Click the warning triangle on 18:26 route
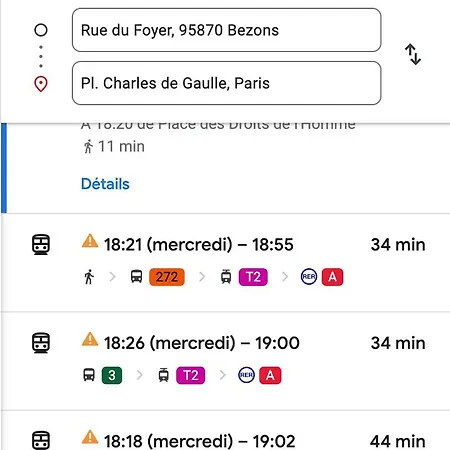450x450 pixels. tap(90, 339)
